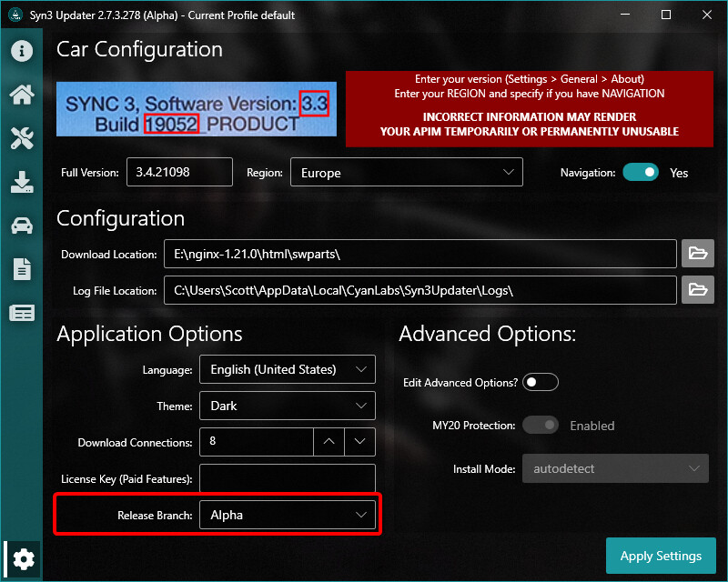Click the 'Enabled' label beside MY20 Protection
The height and width of the screenshot is (582, 728).
pos(592,426)
